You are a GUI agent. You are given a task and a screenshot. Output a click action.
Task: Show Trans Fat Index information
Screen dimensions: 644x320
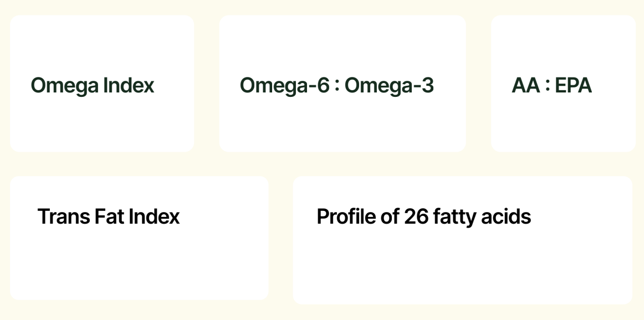[139, 238]
